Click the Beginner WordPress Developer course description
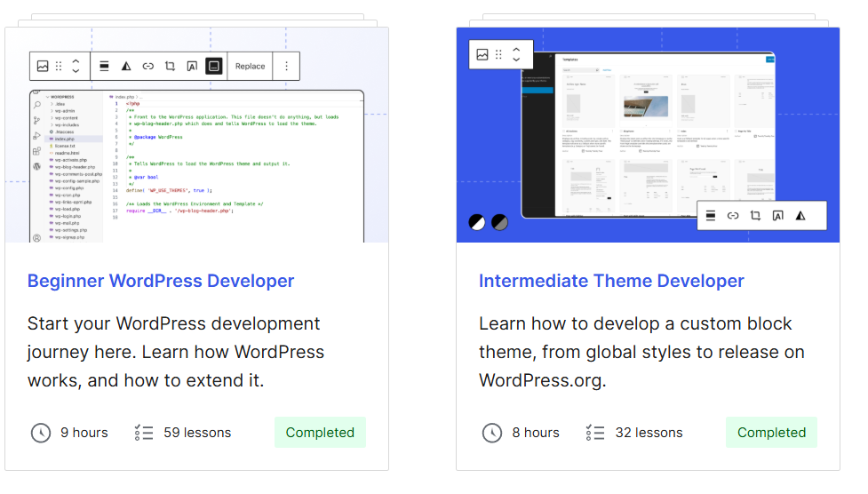 pos(176,352)
